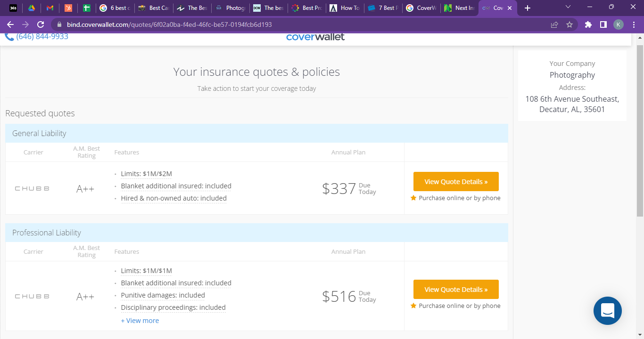
Task: Open the chat support bubble icon
Action: [x=607, y=311]
